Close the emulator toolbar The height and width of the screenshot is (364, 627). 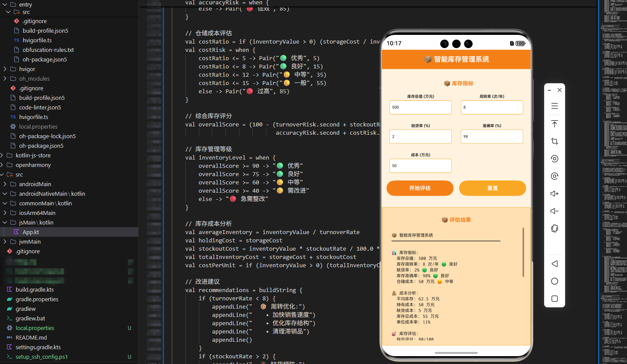pos(559,90)
